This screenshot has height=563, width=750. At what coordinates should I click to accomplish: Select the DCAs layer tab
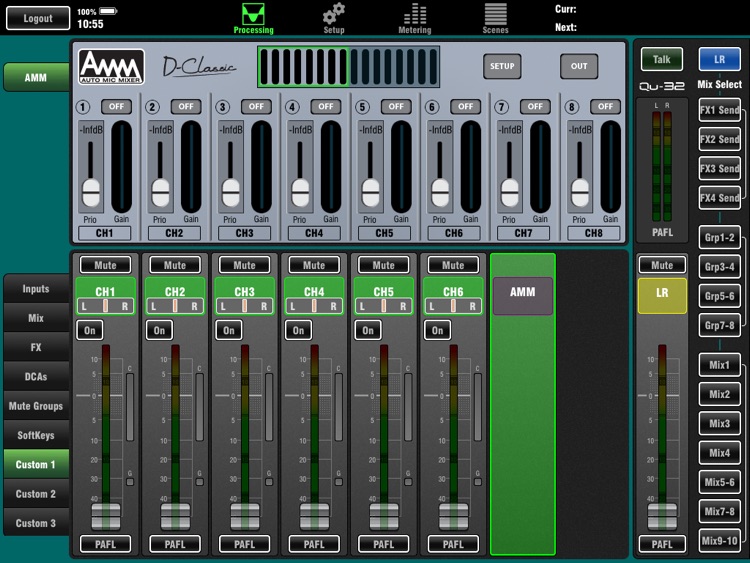[x=36, y=376]
